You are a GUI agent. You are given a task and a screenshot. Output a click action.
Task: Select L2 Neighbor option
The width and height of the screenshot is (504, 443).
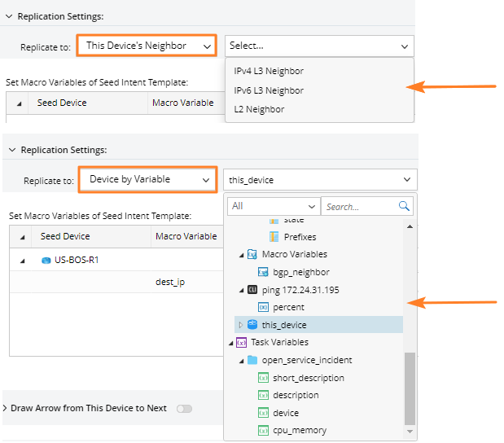(x=259, y=109)
